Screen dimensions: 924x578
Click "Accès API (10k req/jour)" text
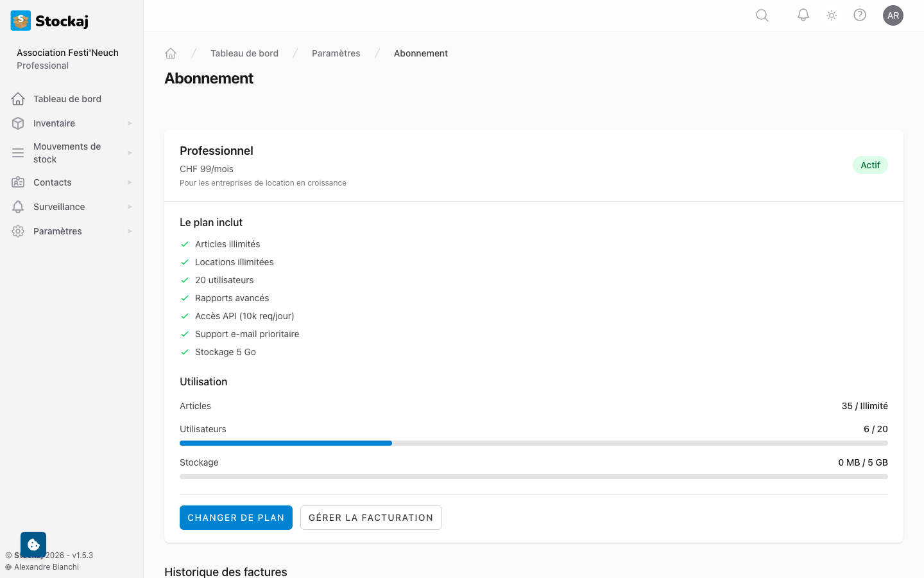click(x=244, y=316)
